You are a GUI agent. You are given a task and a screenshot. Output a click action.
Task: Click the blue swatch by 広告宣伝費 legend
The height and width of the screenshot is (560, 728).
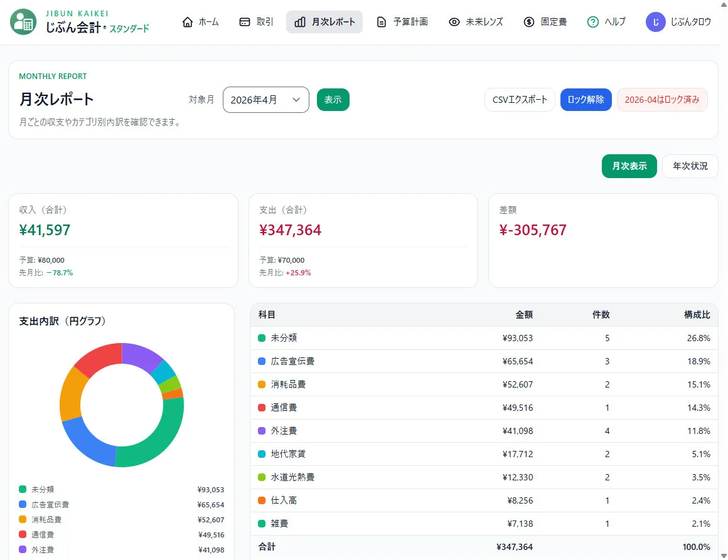pyautogui.click(x=23, y=504)
